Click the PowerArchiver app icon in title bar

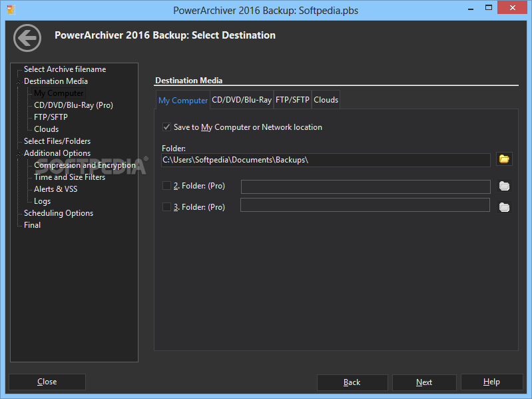(11, 9)
